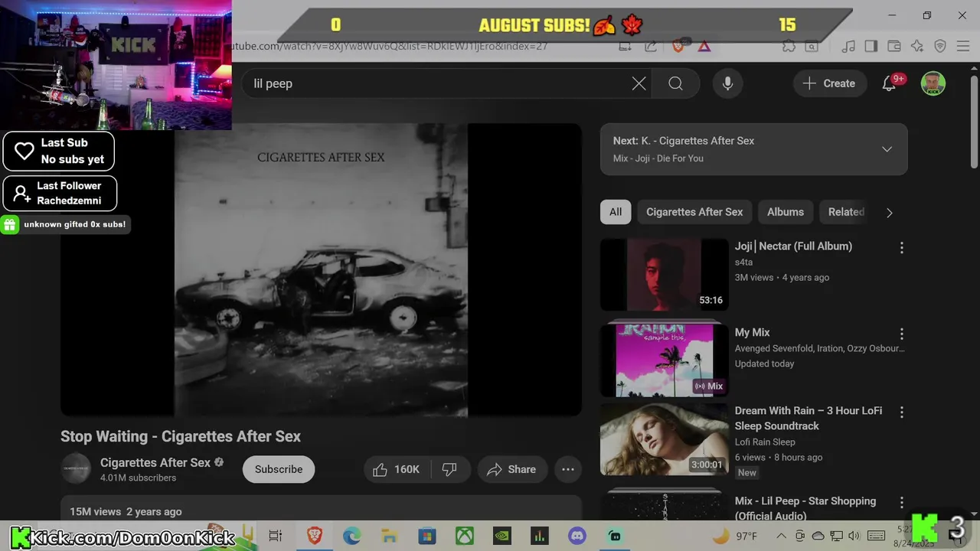Toggle the browser sidebar panel icon
This screenshot has height=551, width=980.
(x=871, y=46)
